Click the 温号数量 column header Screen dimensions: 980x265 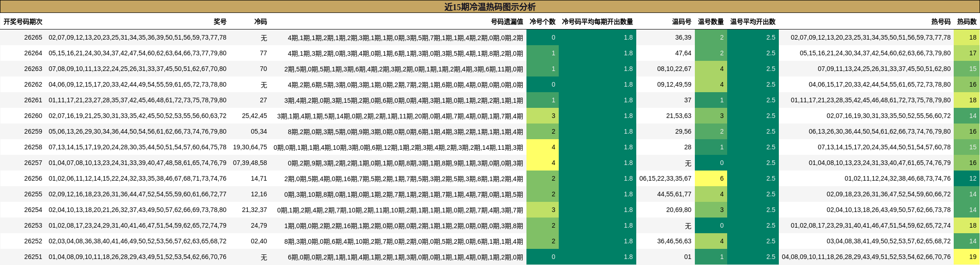tap(711, 22)
